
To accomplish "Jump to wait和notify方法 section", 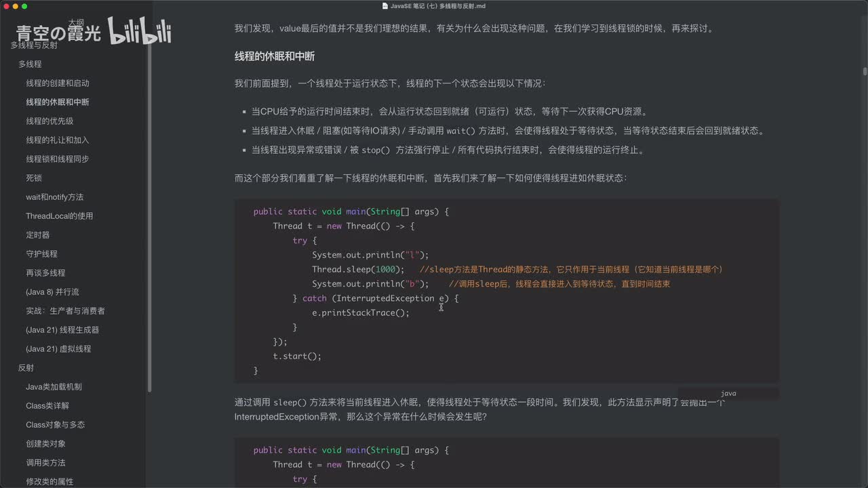I will (54, 197).
